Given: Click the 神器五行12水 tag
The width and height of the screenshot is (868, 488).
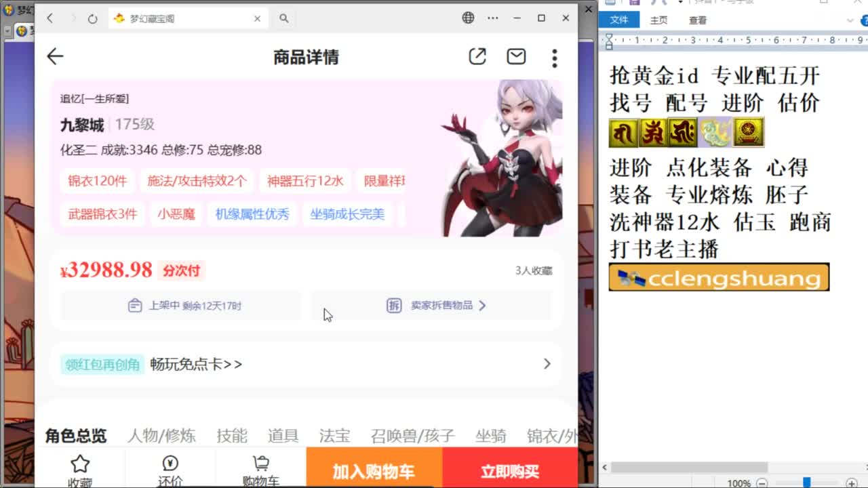Looking at the screenshot, I should pos(305,181).
